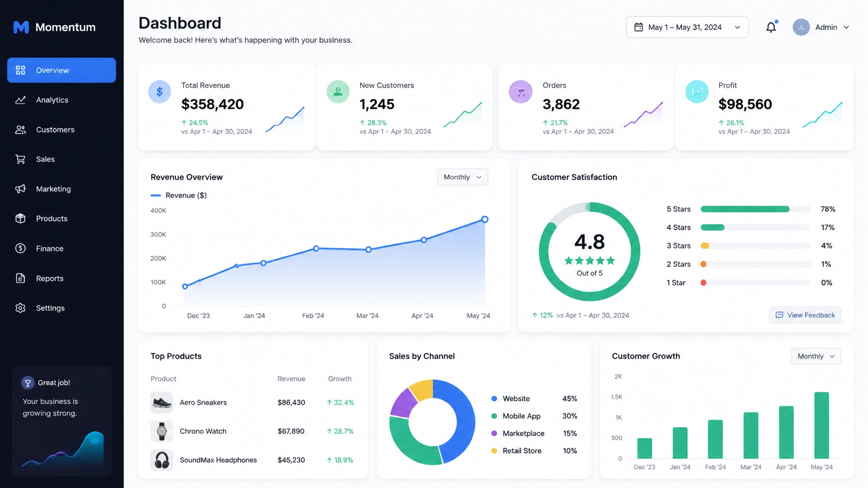Go to the Overview menu item
Screen dimensions: 868x488
click(x=62, y=70)
